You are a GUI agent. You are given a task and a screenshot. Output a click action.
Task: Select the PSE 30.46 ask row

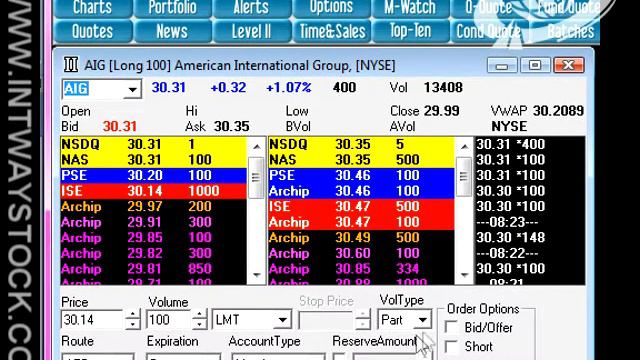(x=361, y=176)
